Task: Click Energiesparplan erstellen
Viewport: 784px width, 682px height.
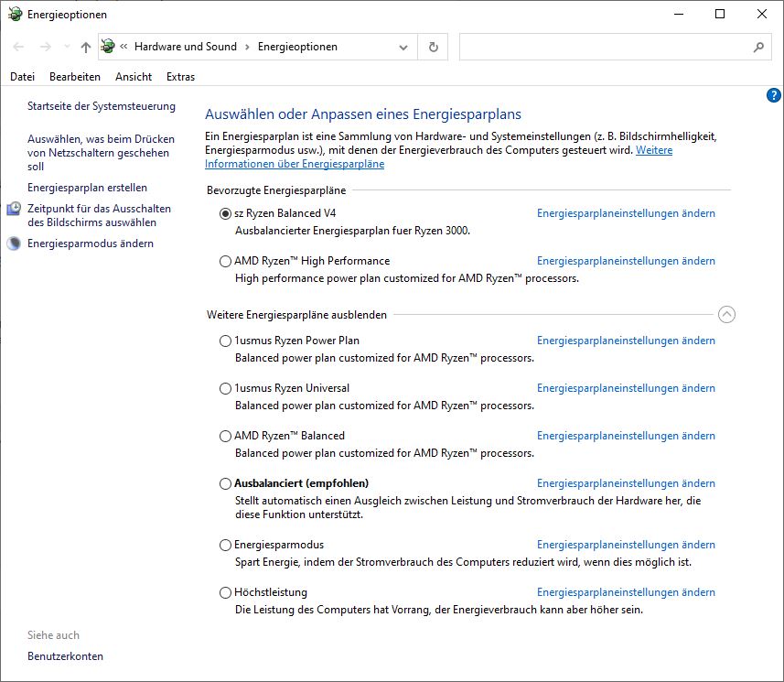Action: (x=88, y=188)
